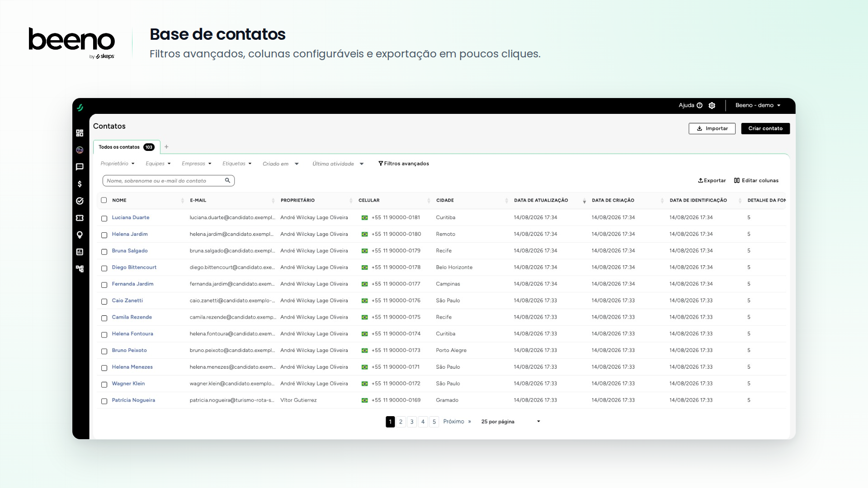The height and width of the screenshot is (488, 868).
Task: Open the chat messages icon in sidebar
Action: coord(80,167)
